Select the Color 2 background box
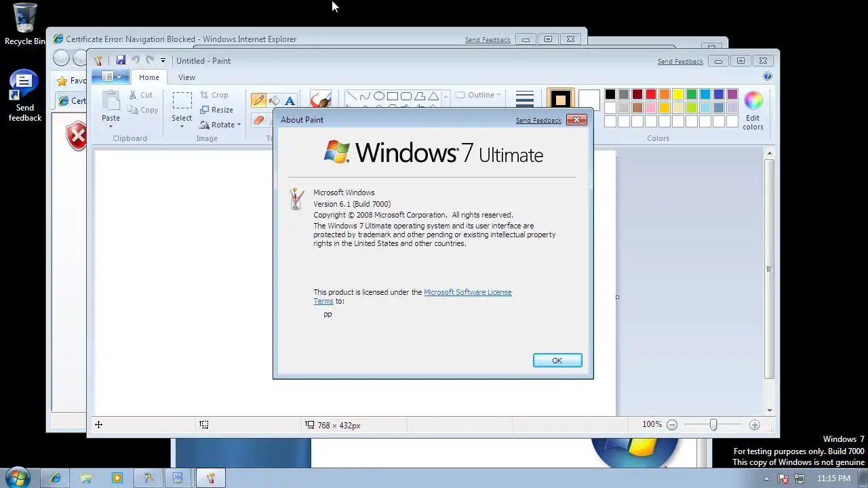868x488 pixels. [589, 100]
